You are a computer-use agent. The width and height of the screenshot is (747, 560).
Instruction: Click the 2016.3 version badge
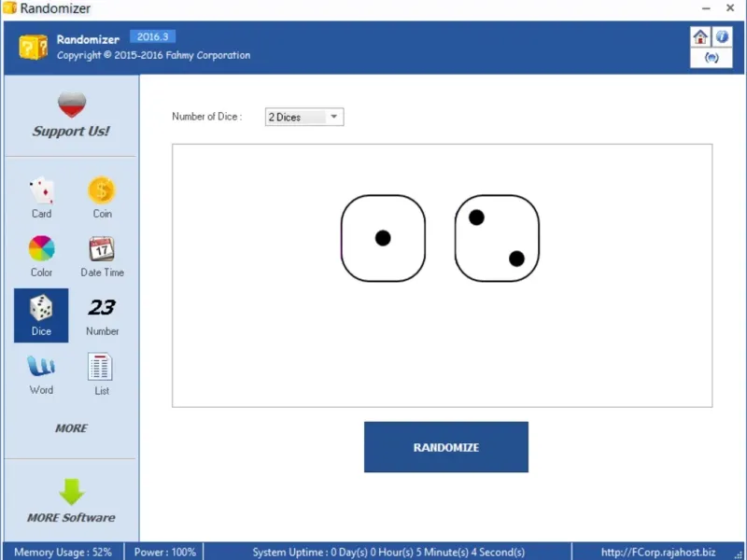[152, 36]
